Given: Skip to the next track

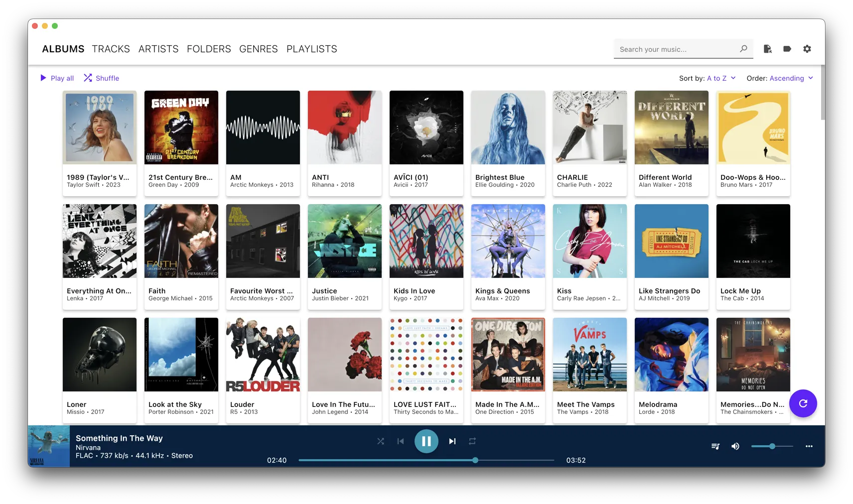Looking at the screenshot, I should [x=452, y=441].
